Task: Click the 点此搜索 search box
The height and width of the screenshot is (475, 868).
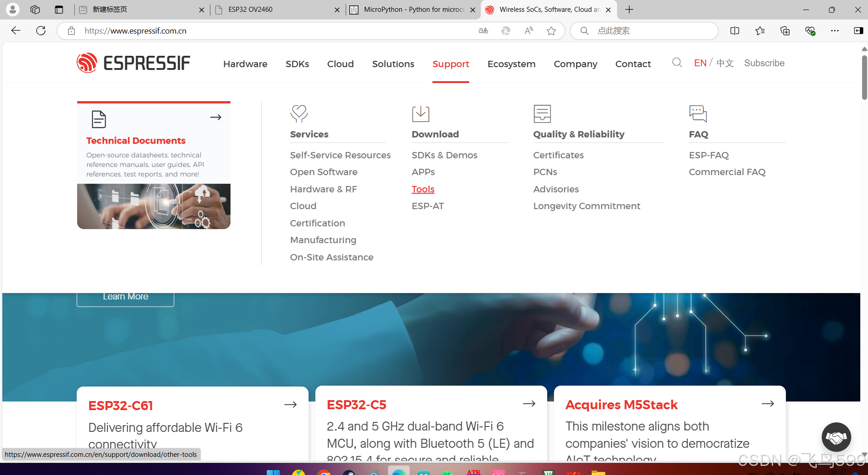Action: [644, 31]
